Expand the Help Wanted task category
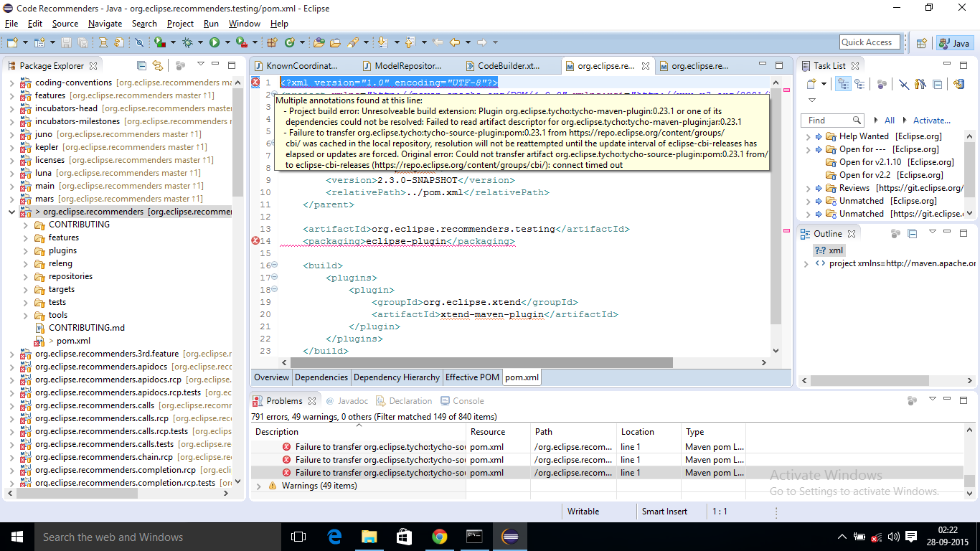The image size is (980, 551). tap(809, 136)
